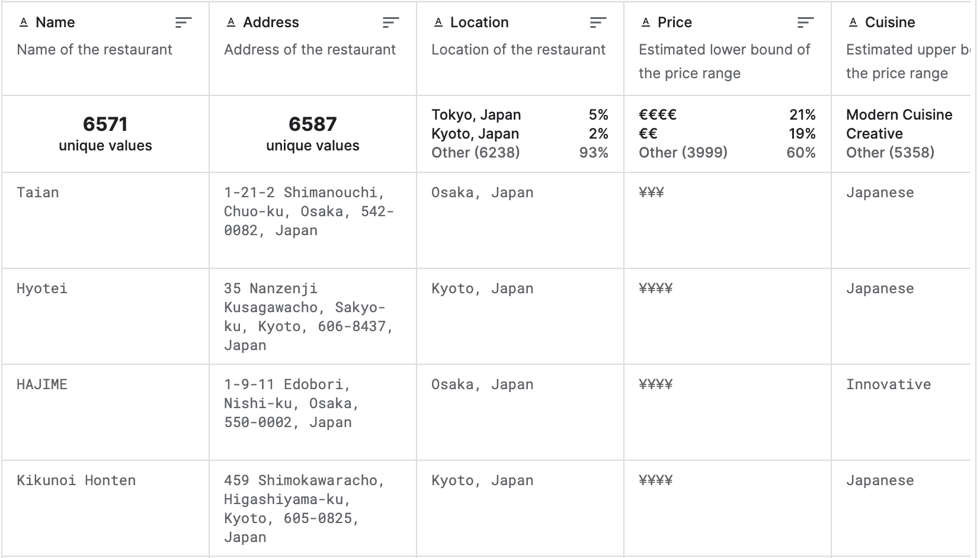Image resolution: width=980 pixels, height=558 pixels.
Task: Open sort menu for Name column
Action: 183,23
